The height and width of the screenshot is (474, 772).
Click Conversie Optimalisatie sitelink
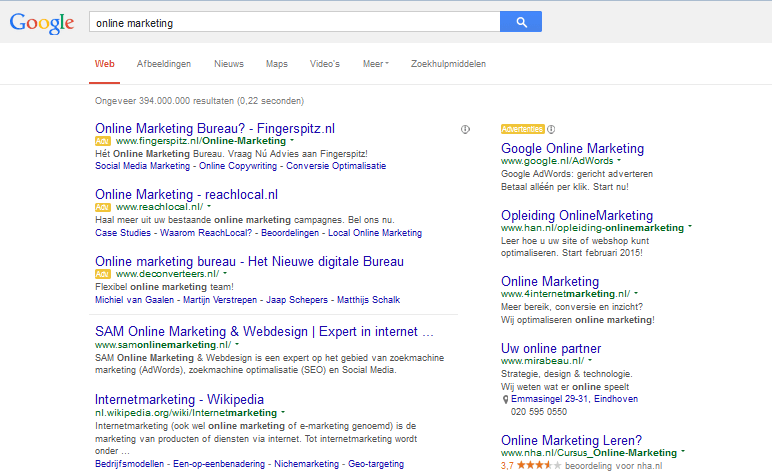(x=336, y=166)
